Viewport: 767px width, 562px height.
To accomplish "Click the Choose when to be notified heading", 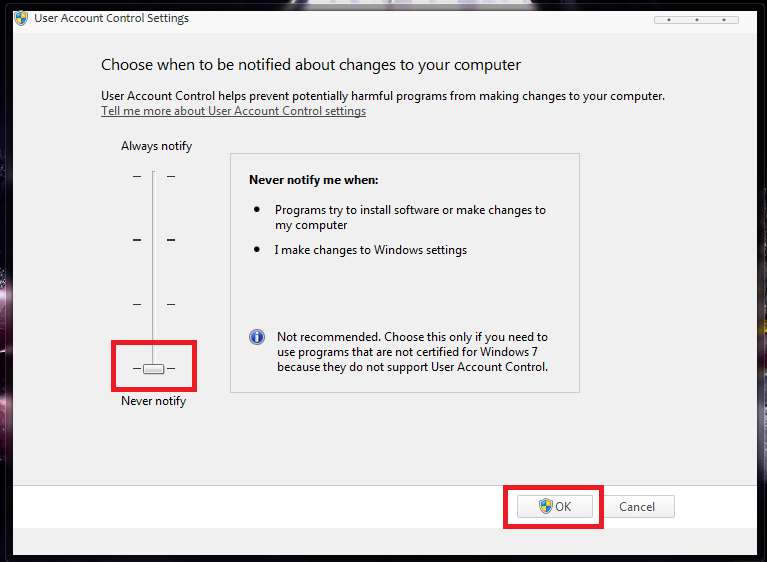I will coord(311,65).
